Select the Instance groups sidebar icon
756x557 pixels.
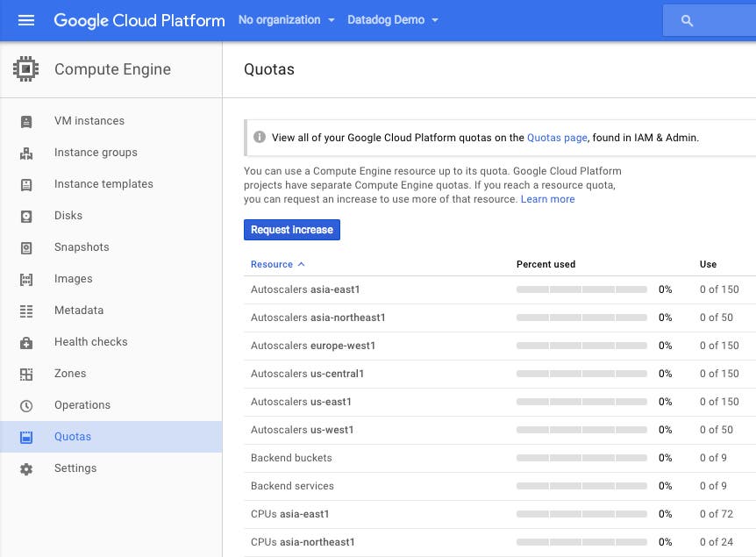(27, 153)
